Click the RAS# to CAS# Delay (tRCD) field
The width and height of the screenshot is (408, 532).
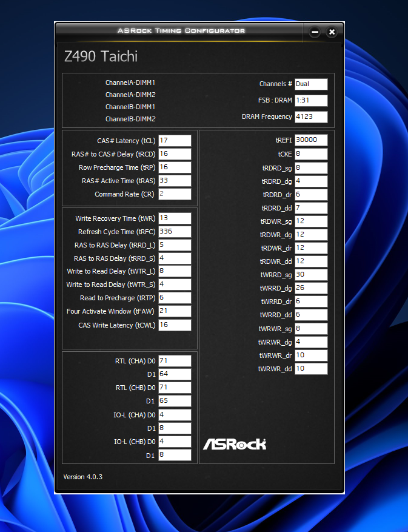pyautogui.click(x=175, y=154)
